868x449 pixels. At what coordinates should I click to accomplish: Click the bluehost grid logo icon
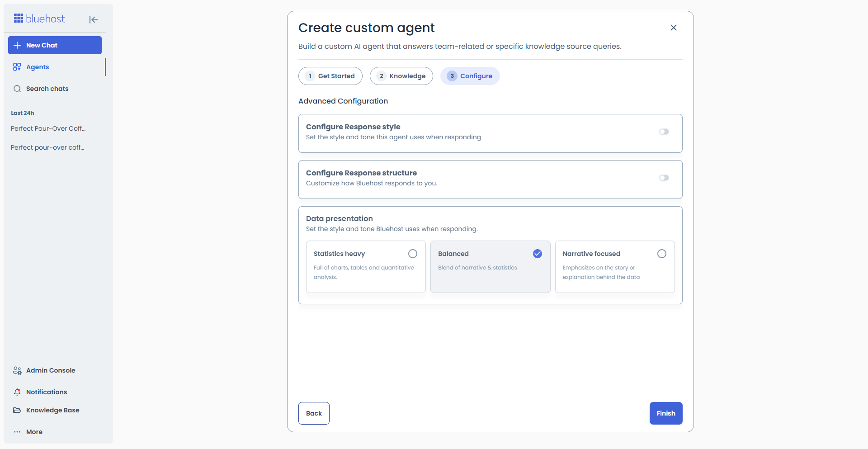pyautogui.click(x=19, y=18)
